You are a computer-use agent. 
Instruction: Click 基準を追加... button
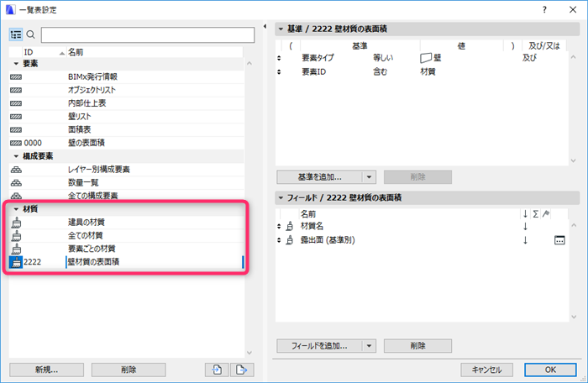(x=319, y=177)
